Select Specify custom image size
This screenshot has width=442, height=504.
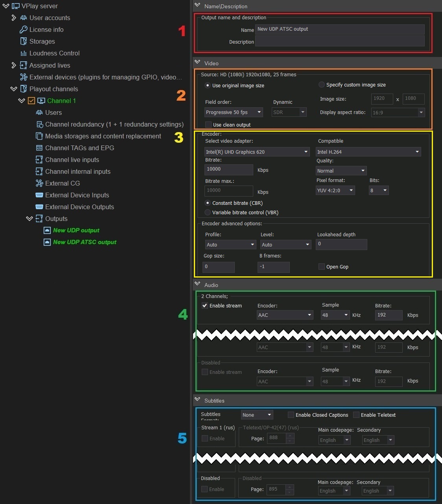coord(321,85)
